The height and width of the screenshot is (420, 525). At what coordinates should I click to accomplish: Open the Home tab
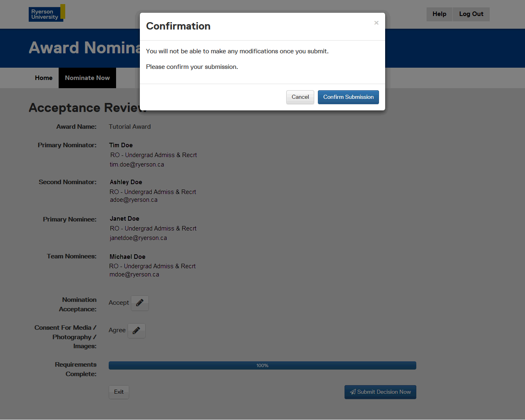pyautogui.click(x=43, y=78)
